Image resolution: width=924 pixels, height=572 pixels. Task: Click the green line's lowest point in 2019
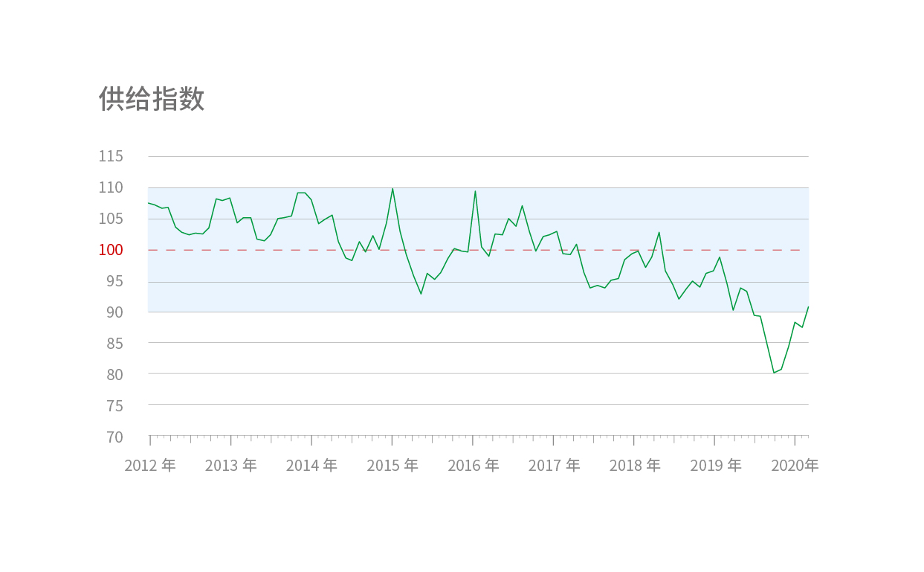tap(774, 373)
